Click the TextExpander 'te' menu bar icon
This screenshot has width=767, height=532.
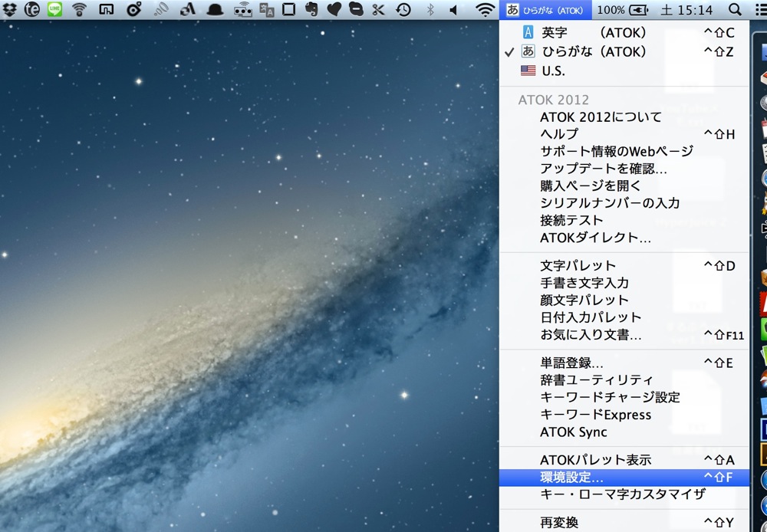point(31,9)
